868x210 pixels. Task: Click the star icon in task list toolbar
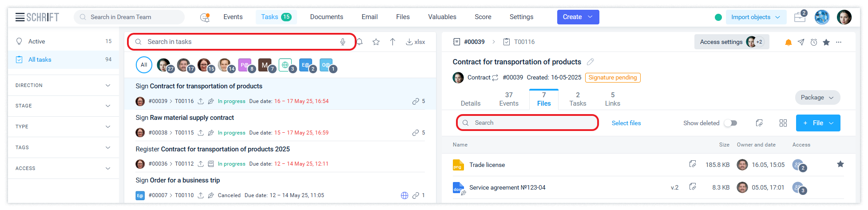click(376, 42)
